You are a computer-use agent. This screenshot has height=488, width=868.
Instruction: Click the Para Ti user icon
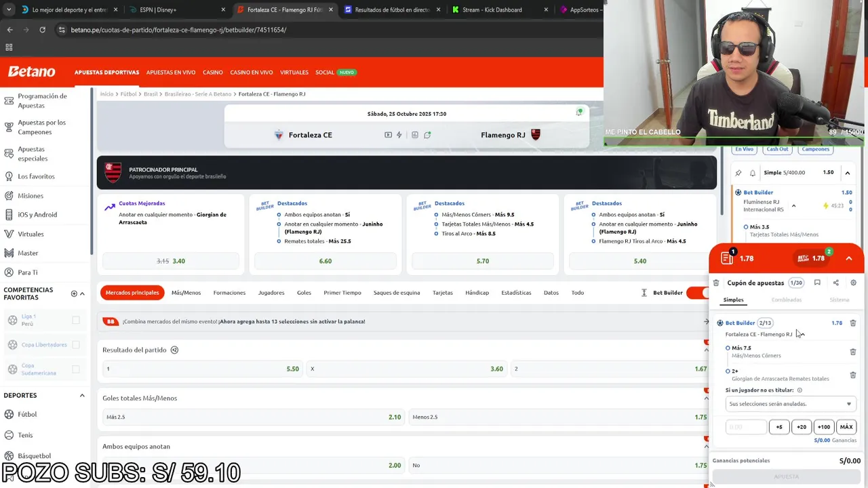pos(9,272)
